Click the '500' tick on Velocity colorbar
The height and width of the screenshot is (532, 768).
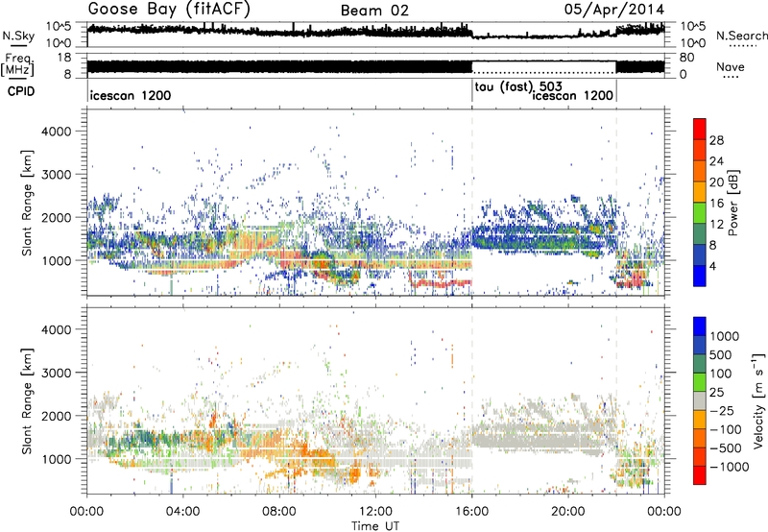(721, 354)
